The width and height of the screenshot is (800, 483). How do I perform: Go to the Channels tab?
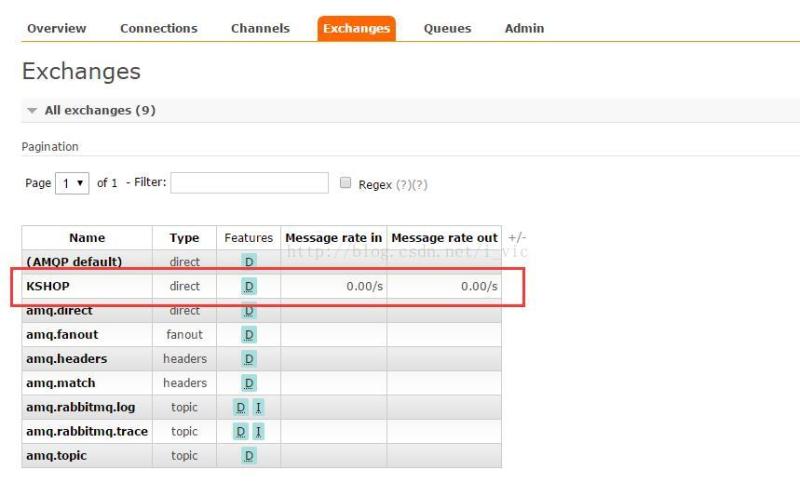point(260,28)
